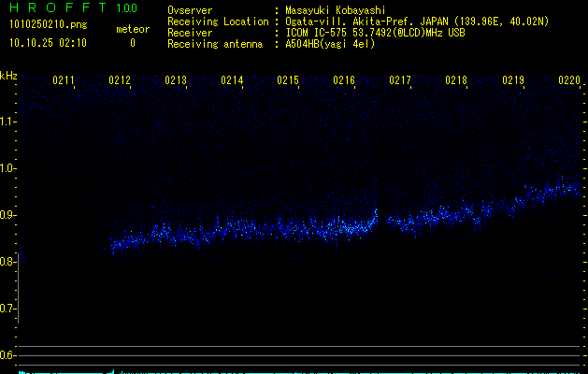Screen dimensions: 588x374
Task: Select the file name 1010250210.png
Action: point(49,25)
